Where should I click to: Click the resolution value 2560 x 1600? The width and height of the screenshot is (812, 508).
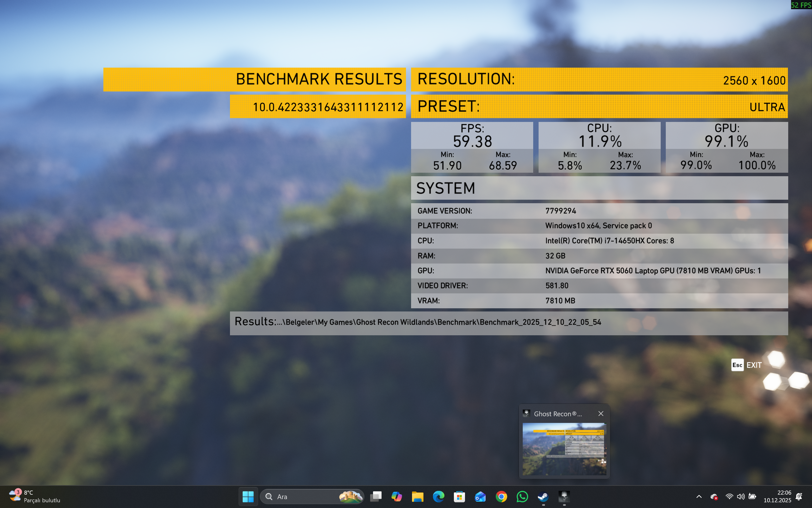click(x=754, y=81)
